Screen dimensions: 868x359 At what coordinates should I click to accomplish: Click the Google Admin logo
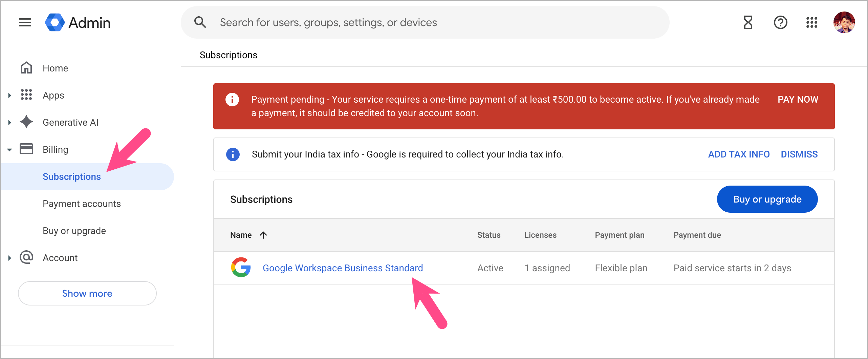point(78,23)
